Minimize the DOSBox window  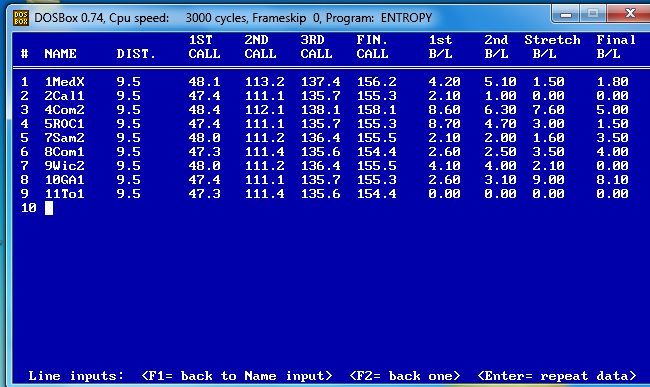coord(565,15)
